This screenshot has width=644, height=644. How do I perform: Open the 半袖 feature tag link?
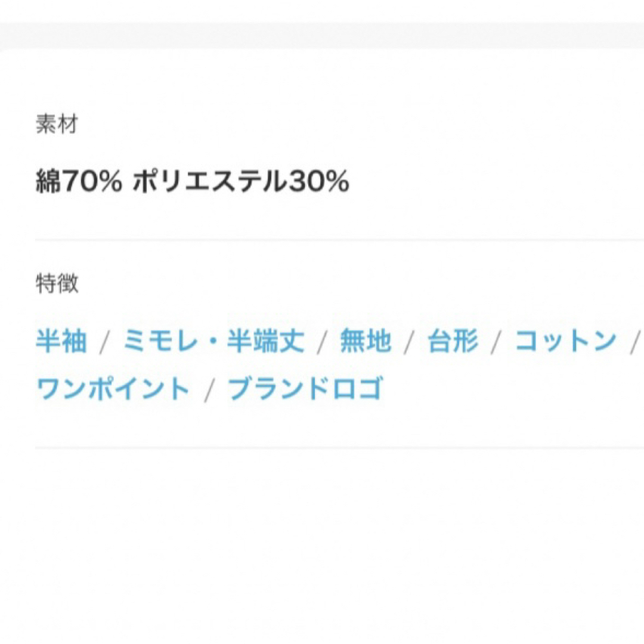(61, 340)
